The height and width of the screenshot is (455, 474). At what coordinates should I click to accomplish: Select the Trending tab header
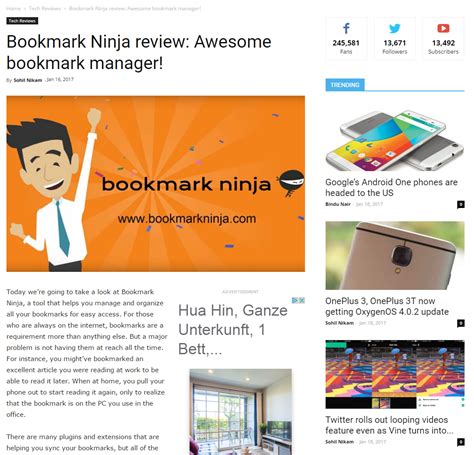click(345, 85)
